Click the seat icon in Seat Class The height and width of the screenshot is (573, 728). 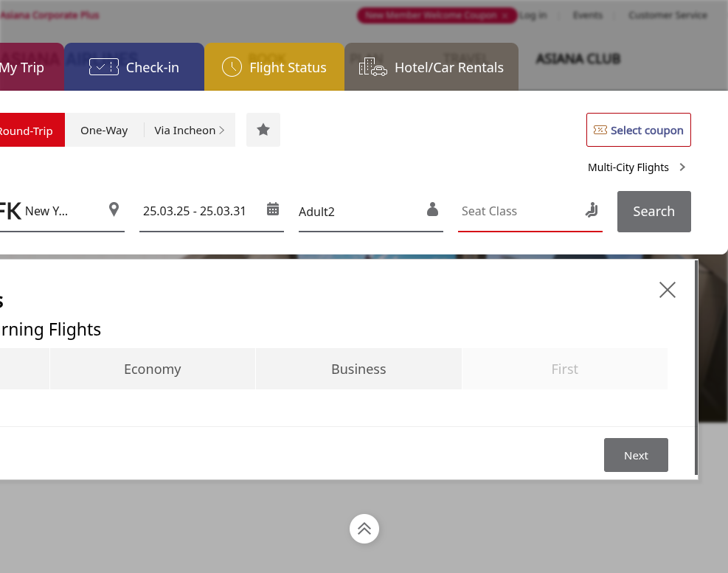click(x=592, y=210)
